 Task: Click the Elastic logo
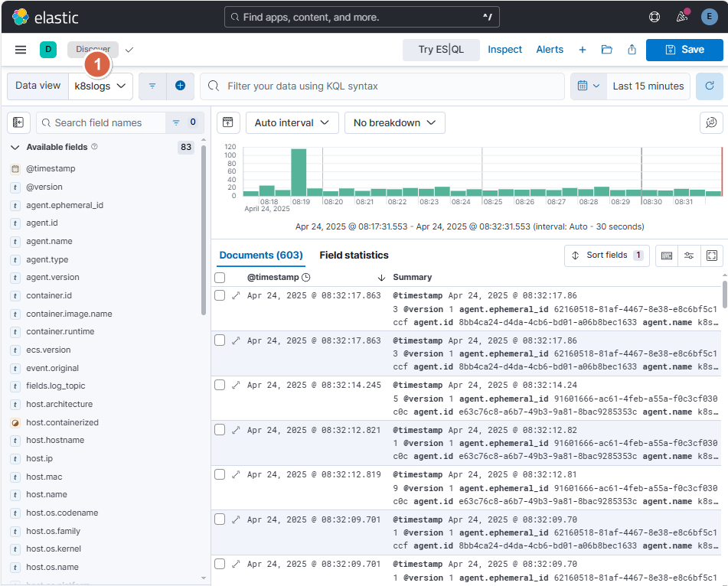tap(45, 17)
